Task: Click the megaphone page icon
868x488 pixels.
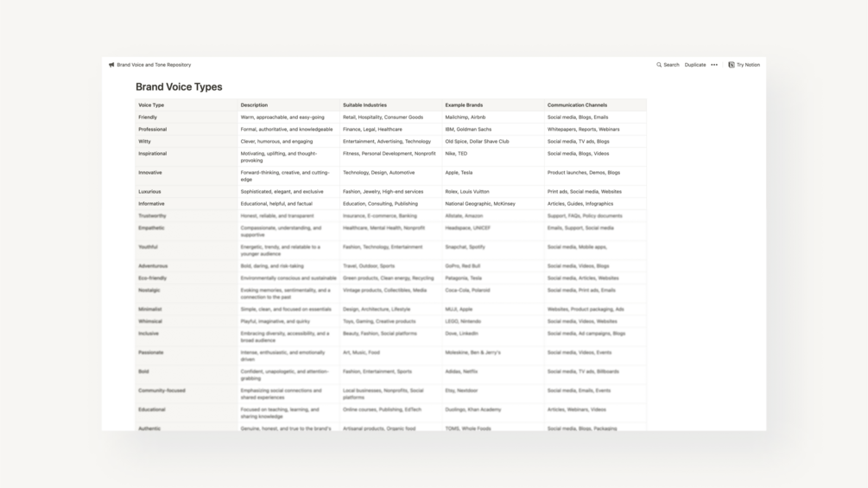Action: 111,65
